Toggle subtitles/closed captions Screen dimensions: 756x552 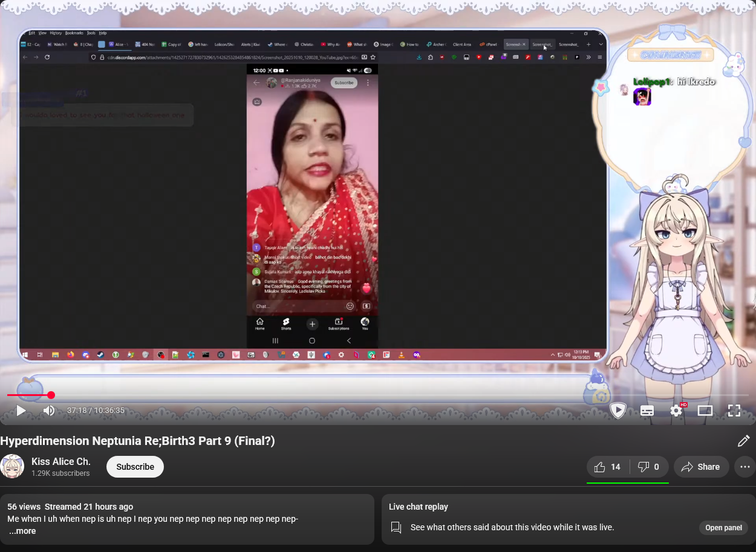[647, 411]
